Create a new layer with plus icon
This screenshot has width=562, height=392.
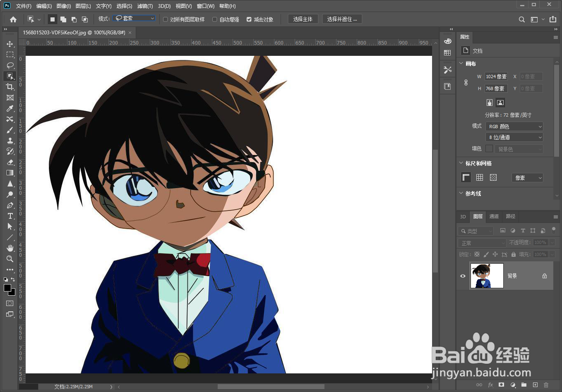point(535,385)
